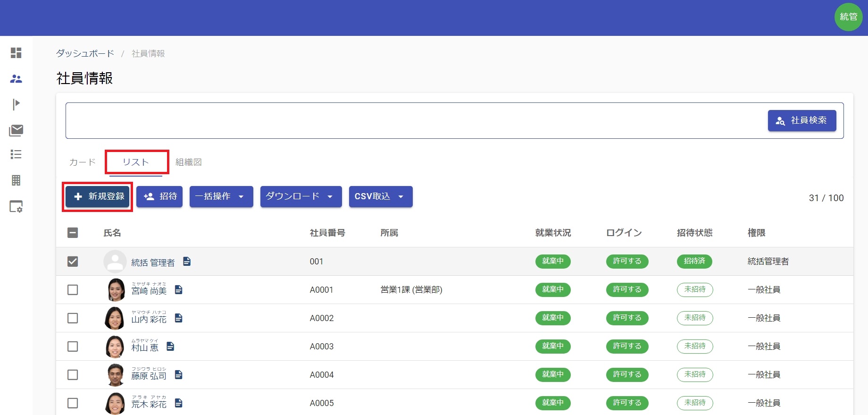Open the ダウンロード dropdown menu
Image resolution: width=868 pixels, height=415 pixels.
click(300, 196)
